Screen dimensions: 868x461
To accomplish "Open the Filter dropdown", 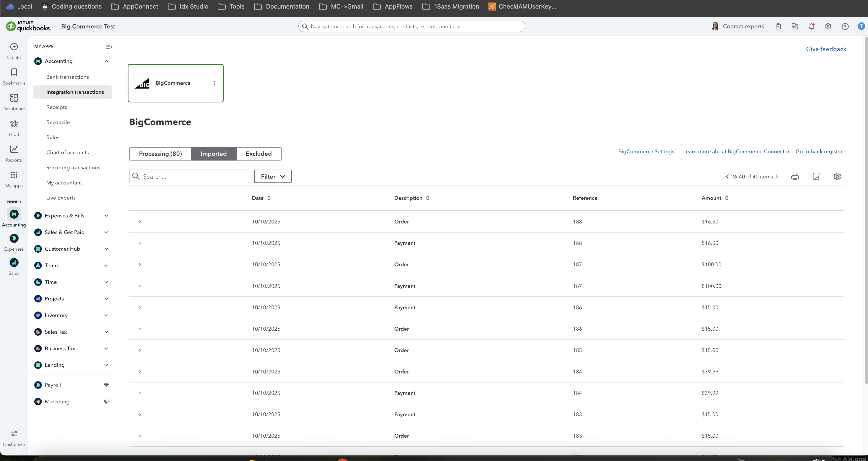I will [273, 176].
